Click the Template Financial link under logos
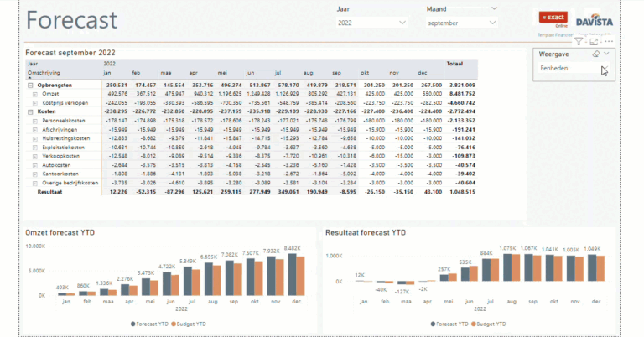The image size is (644, 337). click(555, 35)
